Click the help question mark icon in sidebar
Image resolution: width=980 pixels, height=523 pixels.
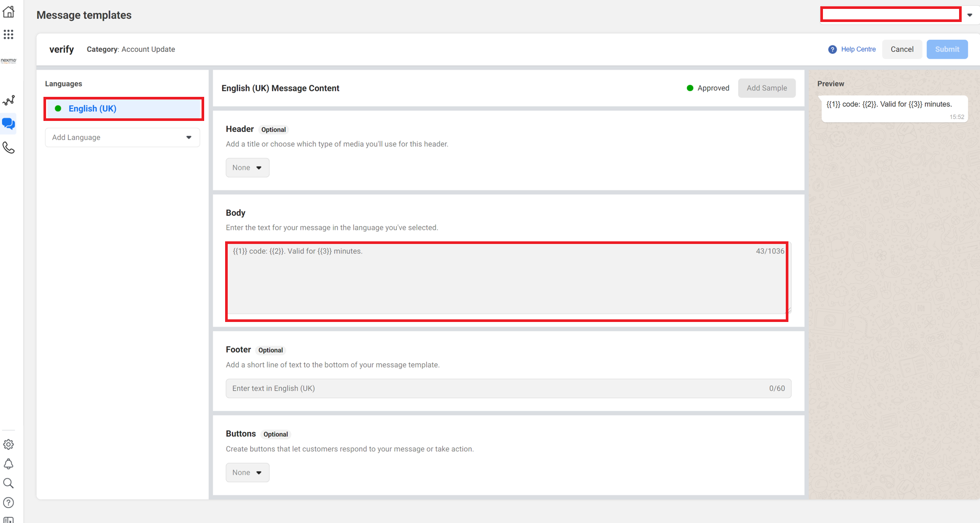(9, 503)
